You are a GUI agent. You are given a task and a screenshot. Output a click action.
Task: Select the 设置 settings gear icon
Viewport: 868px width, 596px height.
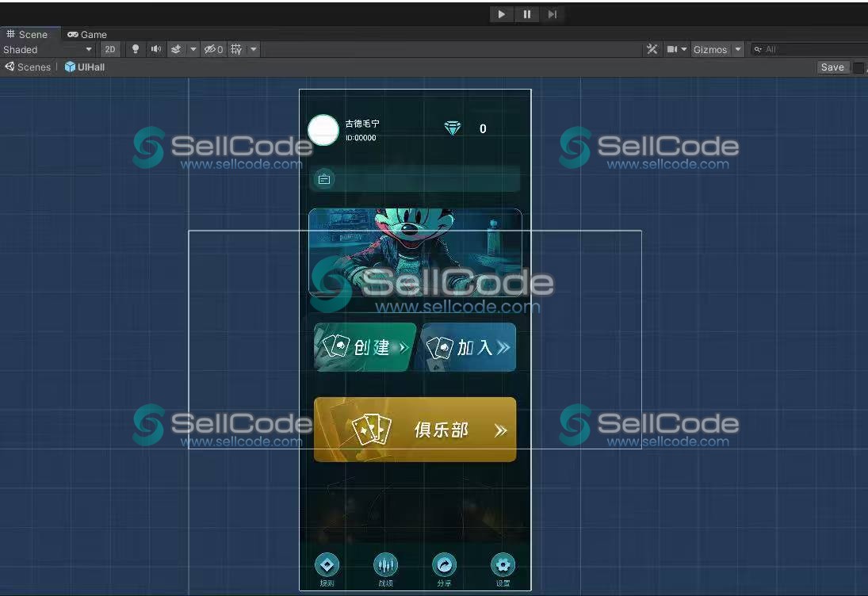pos(503,564)
